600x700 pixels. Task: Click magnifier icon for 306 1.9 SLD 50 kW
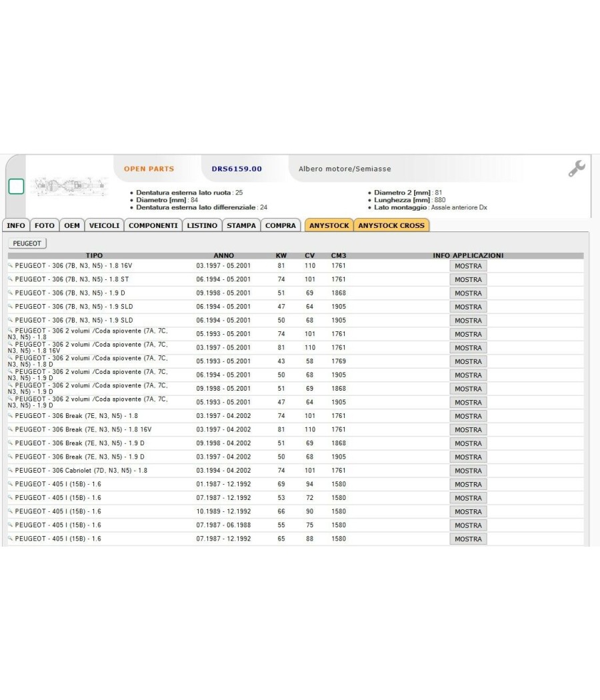pos(10,319)
